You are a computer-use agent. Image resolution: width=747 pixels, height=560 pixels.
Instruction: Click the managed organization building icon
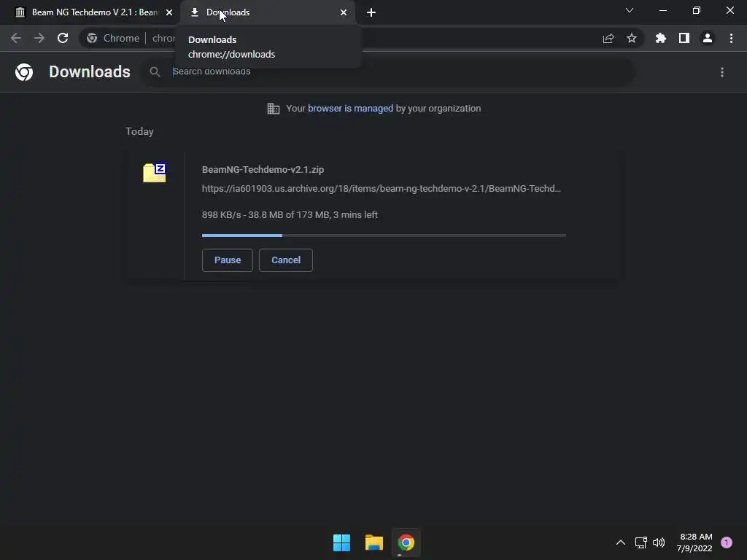274,109
